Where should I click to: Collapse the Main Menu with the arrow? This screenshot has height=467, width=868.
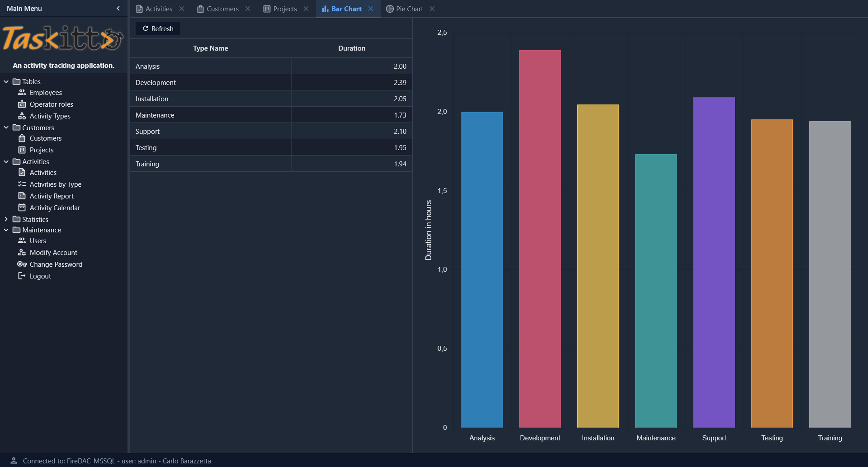tap(118, 8)
